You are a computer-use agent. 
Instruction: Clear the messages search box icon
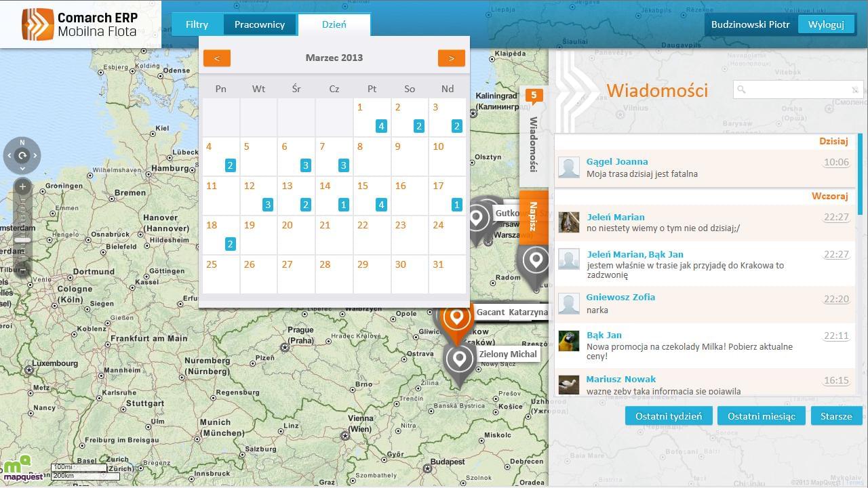(x=855, y=89)
